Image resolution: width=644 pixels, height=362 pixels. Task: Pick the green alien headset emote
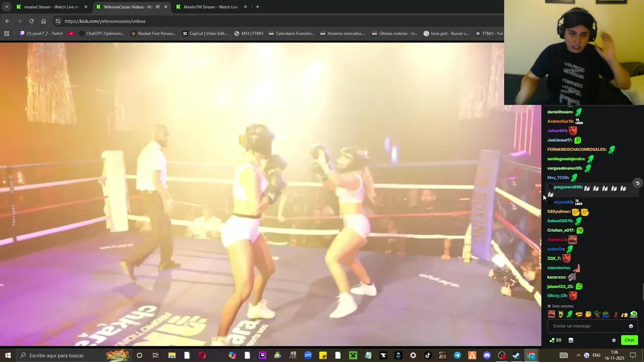click(633, 315)
